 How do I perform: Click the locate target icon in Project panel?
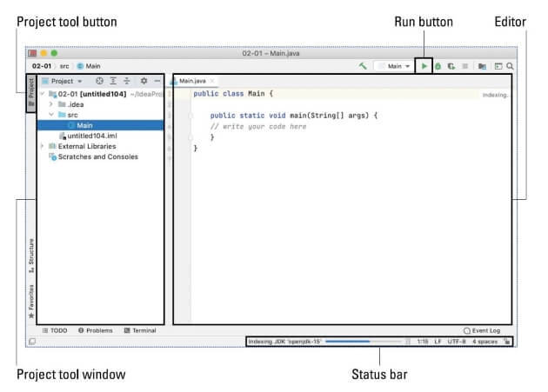[99, 81]
